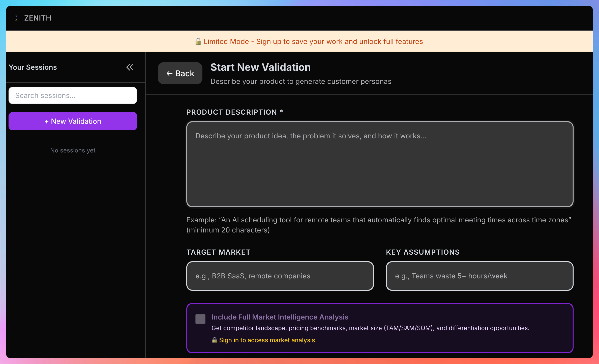Click the Limited Mode sign up banner text
Viewport: 599px width, 364px height.
(313, 42)
